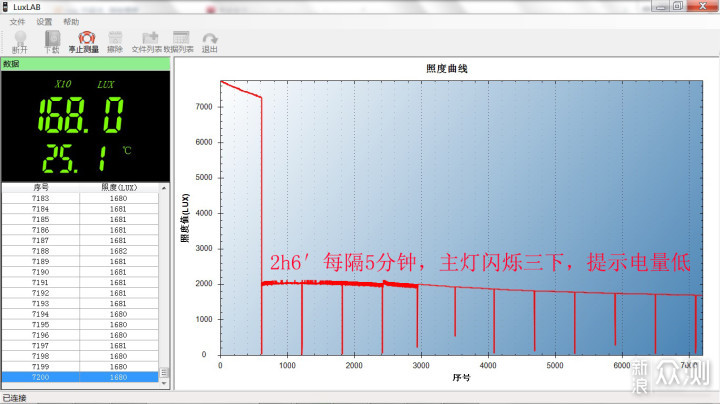Open the 文件列表 file list icon

click(x=147, y=42)
